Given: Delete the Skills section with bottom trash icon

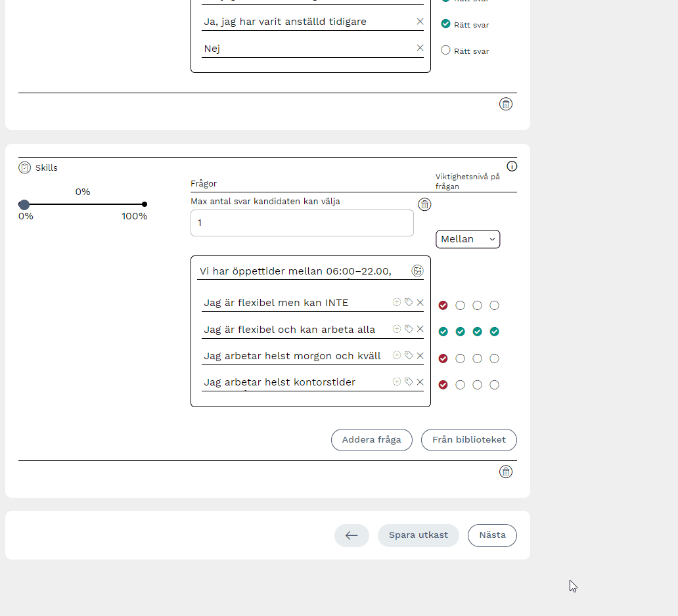Looking at the screenshot, I should [505, 472].
